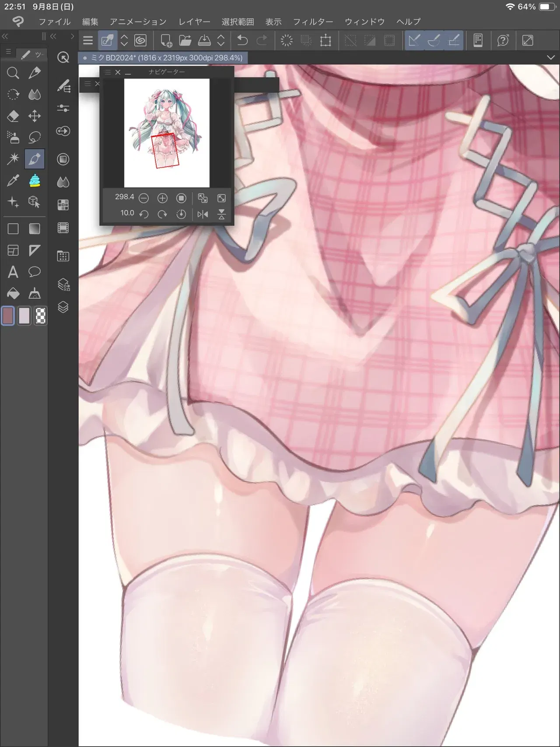This screenshot has height=747, width=560.
Task: Expand arrows beside the CLIP STUDIO button
Action: point(124,41)
